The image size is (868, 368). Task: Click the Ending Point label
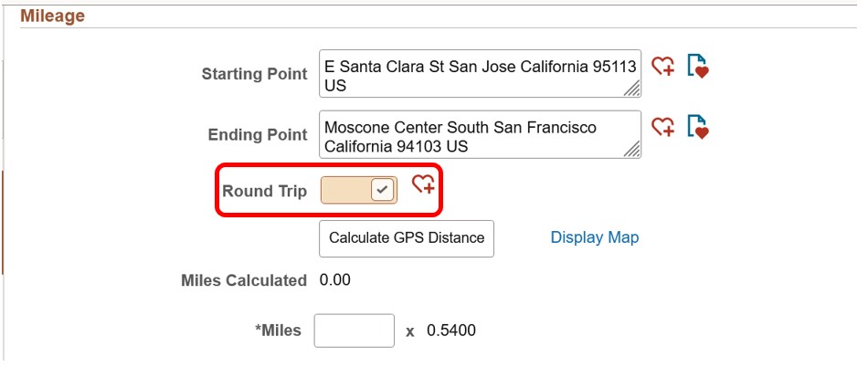click(258, 135)
